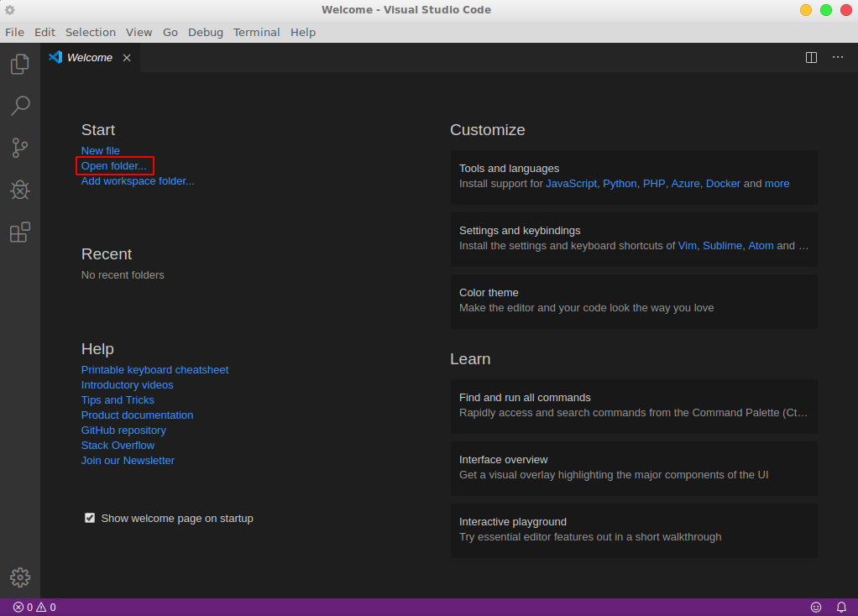The height and width of the screenshot is (616, 858).
Task: Open Printable keyboard cheatsheet link
Action: tap(154, 370)
